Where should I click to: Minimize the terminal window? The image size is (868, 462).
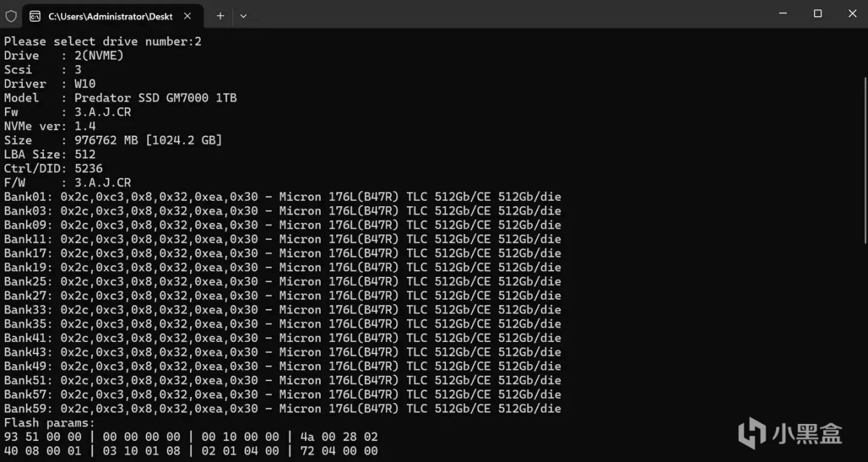tap(783, 14)
